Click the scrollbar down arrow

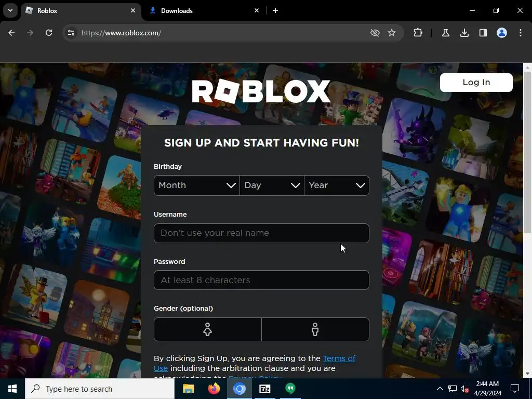(x=527, y=374)
